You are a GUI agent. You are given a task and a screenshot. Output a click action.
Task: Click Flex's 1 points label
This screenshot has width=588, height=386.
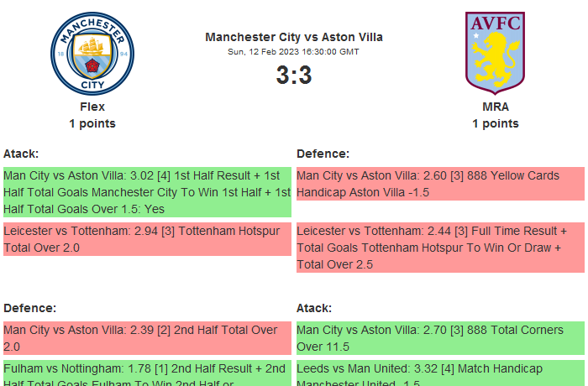pos(92,123)
